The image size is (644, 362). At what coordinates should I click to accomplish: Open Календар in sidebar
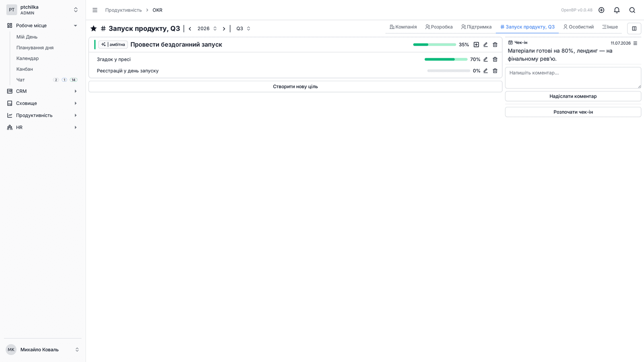[x=28, y=58]
